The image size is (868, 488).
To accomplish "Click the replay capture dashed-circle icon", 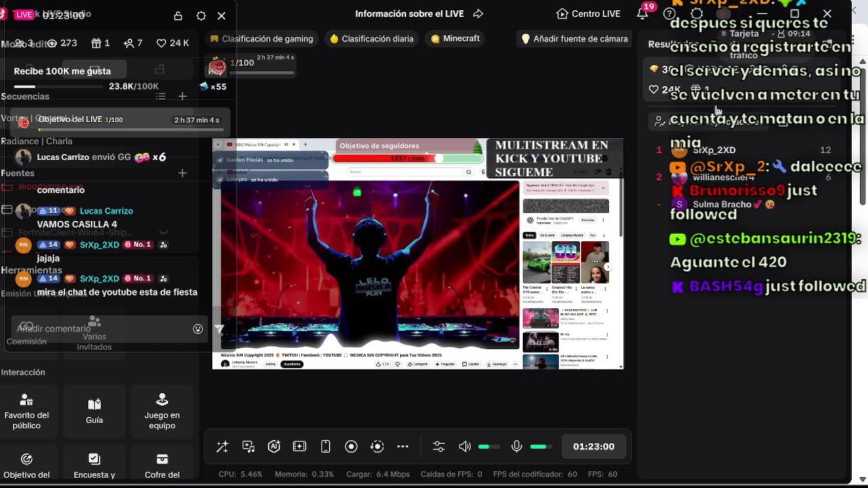I will (377, 447).
